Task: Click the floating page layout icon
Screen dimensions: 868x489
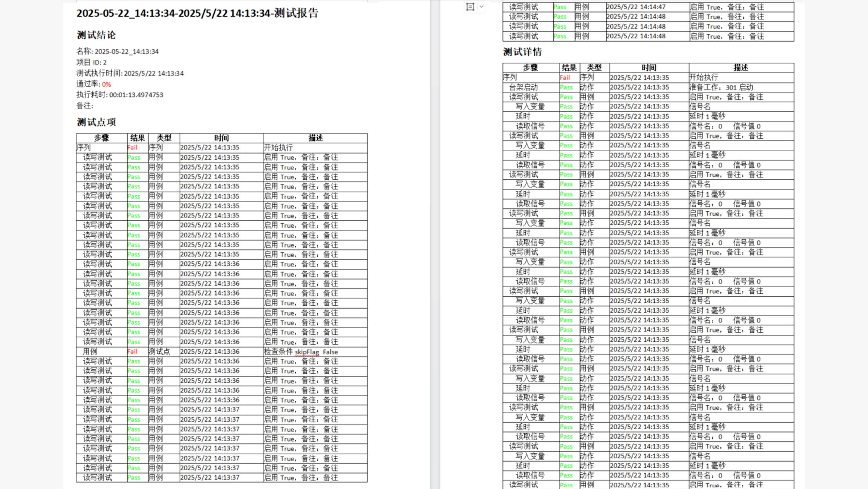Action: (x=470, y=7)
